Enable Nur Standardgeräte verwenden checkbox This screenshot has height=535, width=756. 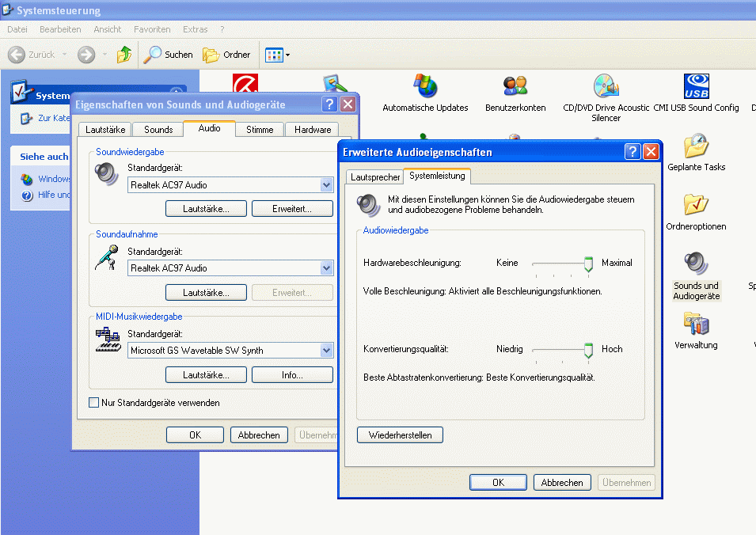[x=94, y=403]
